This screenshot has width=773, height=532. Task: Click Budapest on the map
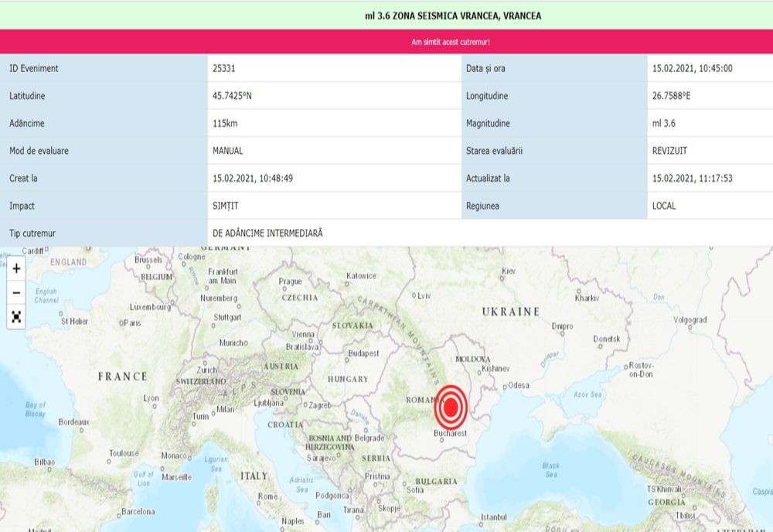click(x=363, y=353)
